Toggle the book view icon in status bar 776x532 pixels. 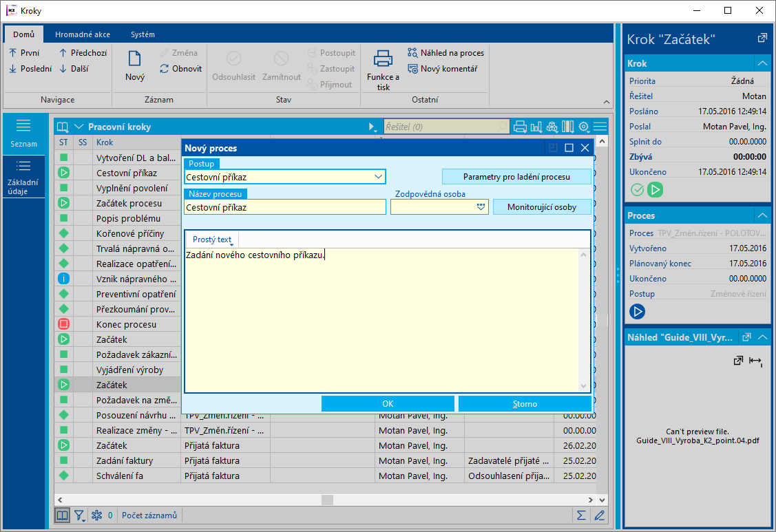click(62, 515)
